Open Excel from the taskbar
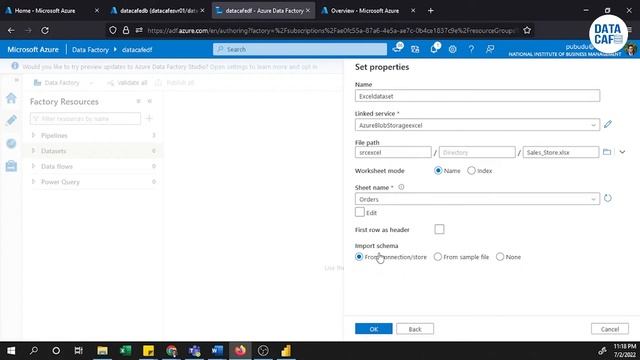 tap(125, 351)
